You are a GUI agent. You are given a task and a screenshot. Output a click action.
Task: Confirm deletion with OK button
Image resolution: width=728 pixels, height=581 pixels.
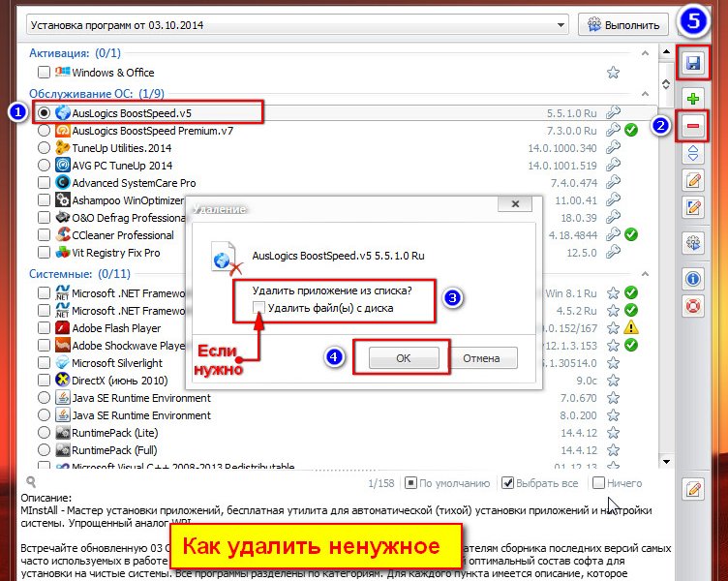click(404, 358)
